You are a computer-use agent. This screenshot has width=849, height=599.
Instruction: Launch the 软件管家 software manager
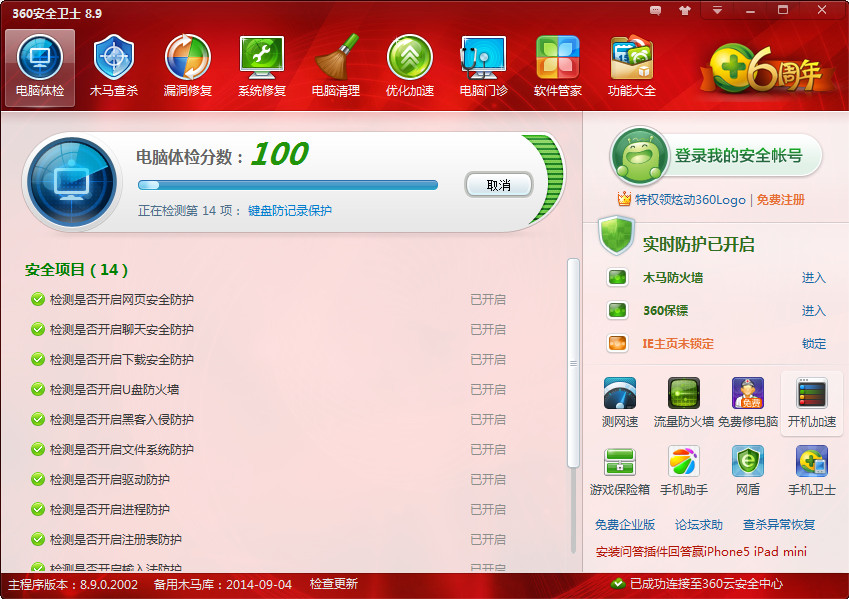tap(558, 66)
